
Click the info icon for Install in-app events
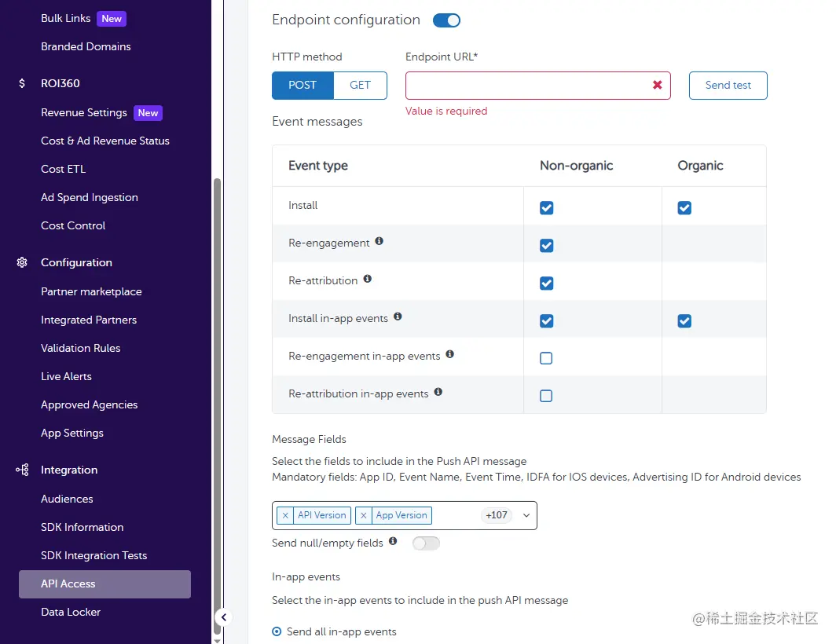pyautogui.click(x=398, y=317)
